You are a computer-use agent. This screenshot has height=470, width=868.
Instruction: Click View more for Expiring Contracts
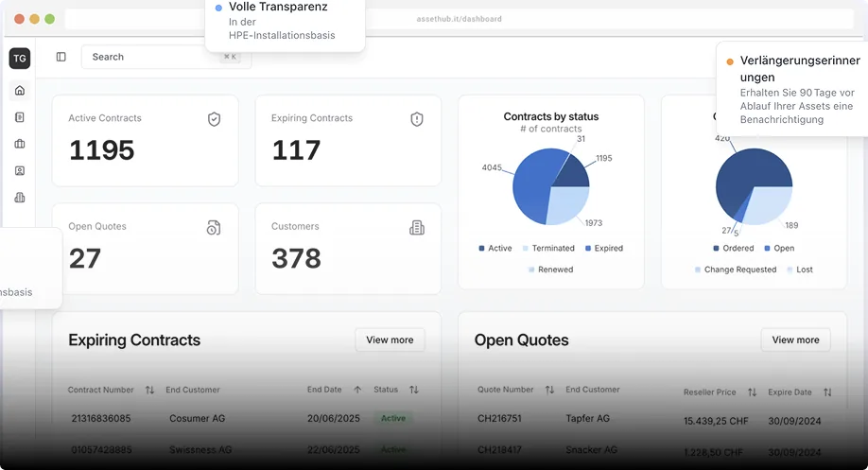click(390, 339)
